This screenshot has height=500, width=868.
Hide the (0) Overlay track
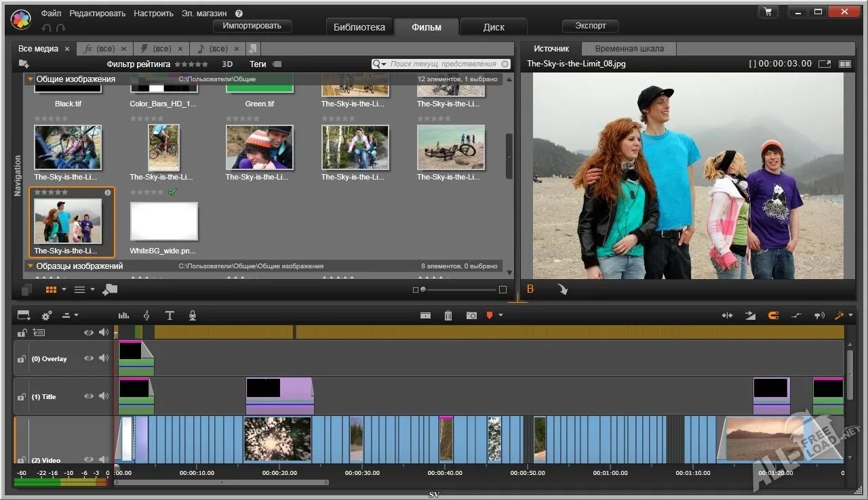[88, 358]
